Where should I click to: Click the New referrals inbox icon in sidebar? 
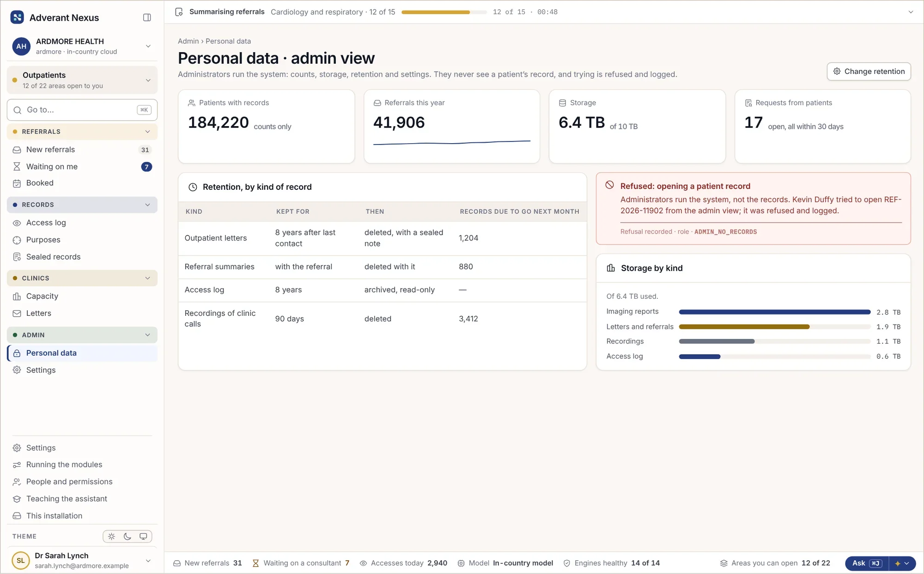click(17, 150)
